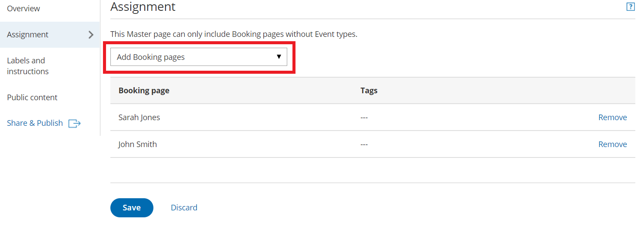The image size is (644, 226).
Task: Open the Add Booking pages dropdown
Action: click(199, 57)
